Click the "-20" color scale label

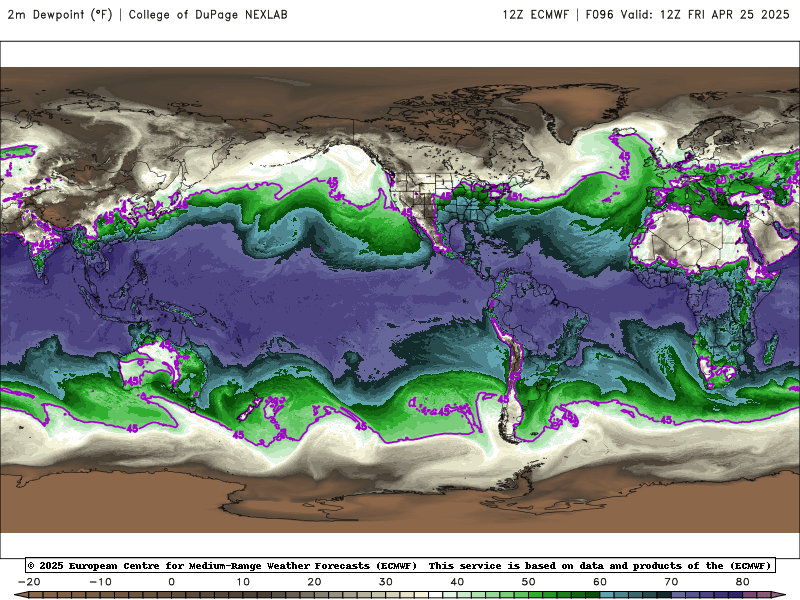[x=29, y=582]
